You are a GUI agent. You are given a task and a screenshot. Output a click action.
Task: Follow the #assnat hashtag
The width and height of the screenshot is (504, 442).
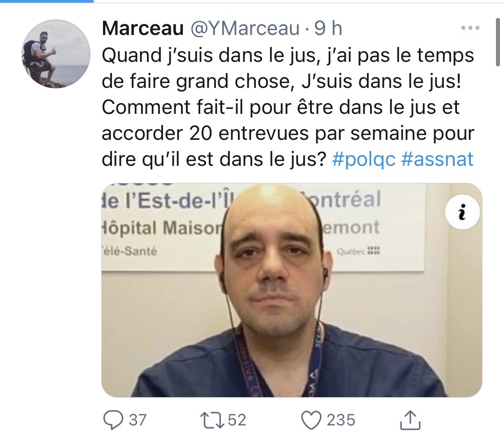[437, 159]
